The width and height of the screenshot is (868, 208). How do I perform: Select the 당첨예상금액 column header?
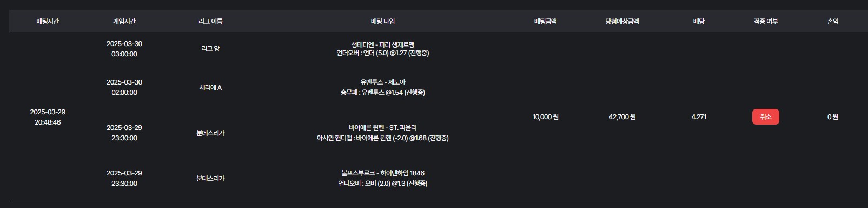click(622, 21)
